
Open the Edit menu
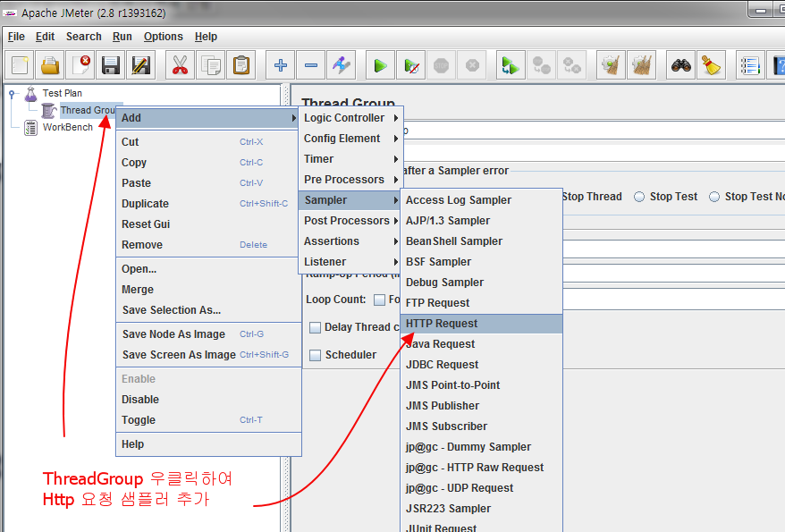pyautogui.click(x=45, y=37)
